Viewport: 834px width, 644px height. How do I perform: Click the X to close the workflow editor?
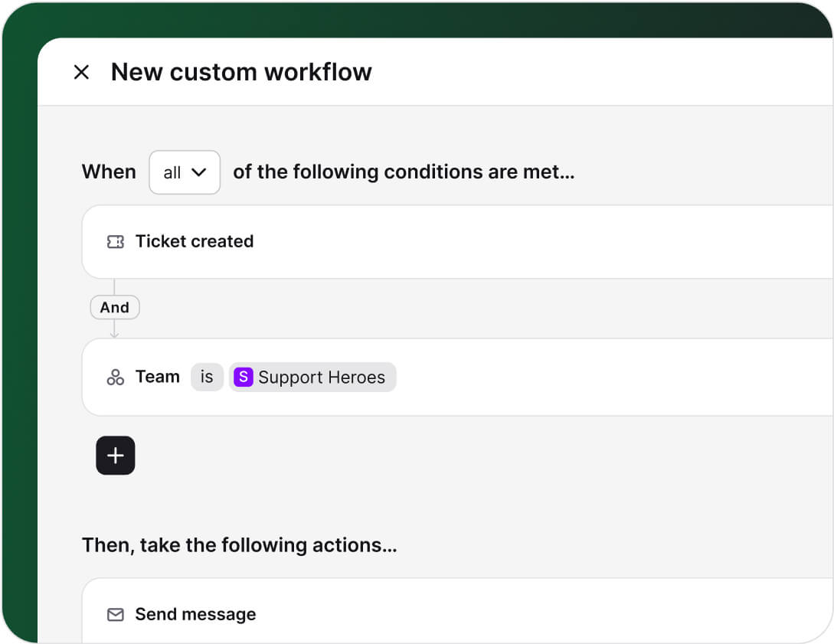82,71
